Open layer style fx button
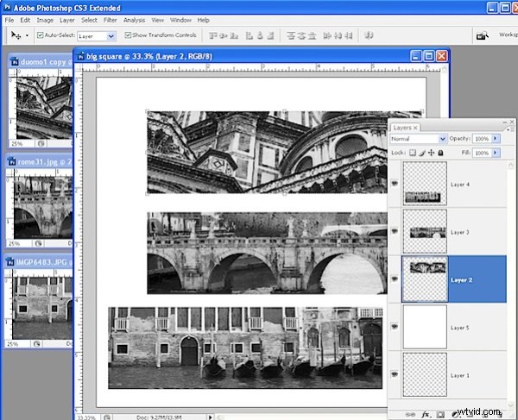The width and height of the screenshot is (518, 420). (425, 415)
